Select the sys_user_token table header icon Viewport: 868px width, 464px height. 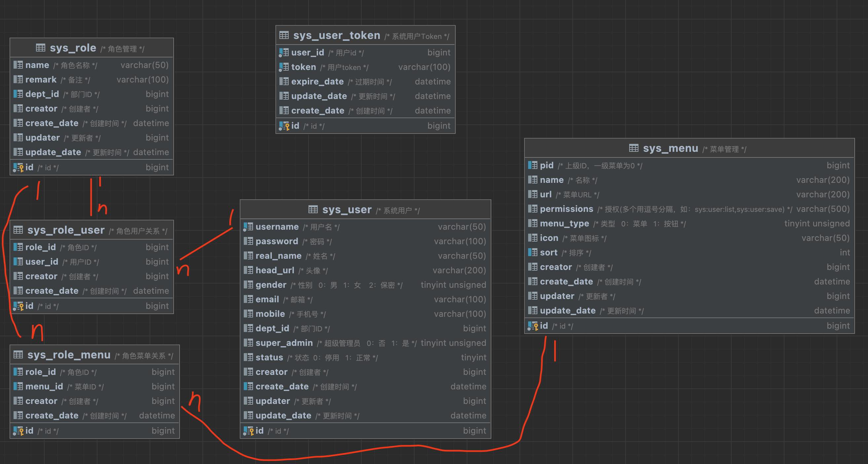(284, 35)
